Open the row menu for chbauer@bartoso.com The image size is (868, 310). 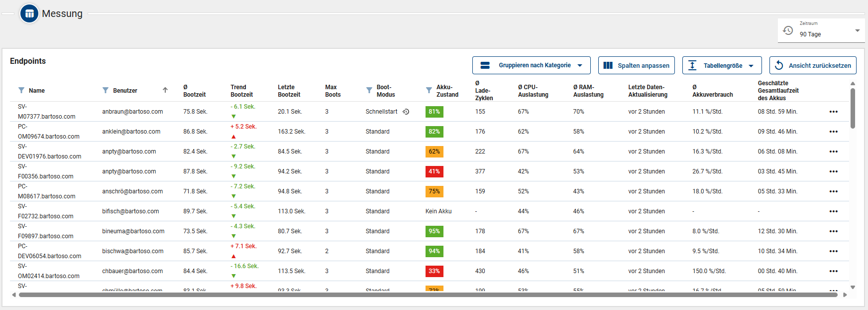[833, 271]
